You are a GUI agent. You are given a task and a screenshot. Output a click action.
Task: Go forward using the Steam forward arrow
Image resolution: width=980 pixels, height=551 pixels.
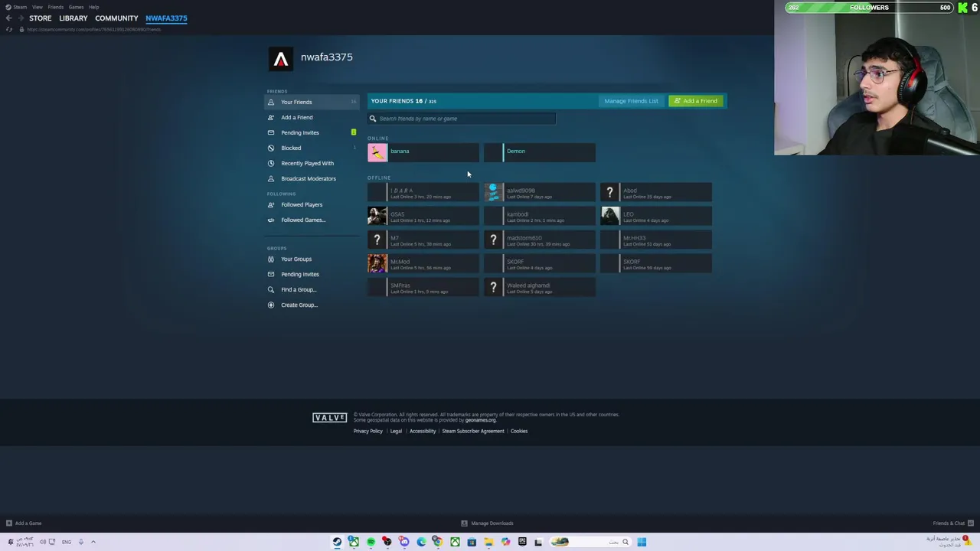pos(21,18)
